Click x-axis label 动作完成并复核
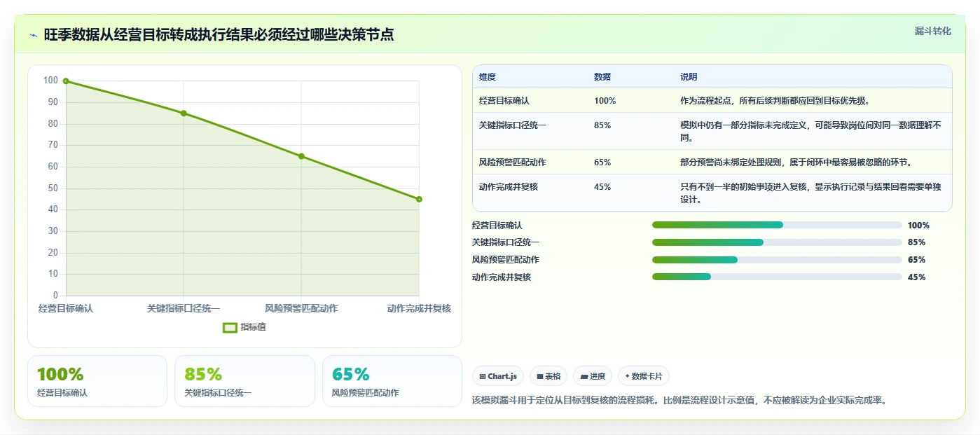 tap(419, 308)
